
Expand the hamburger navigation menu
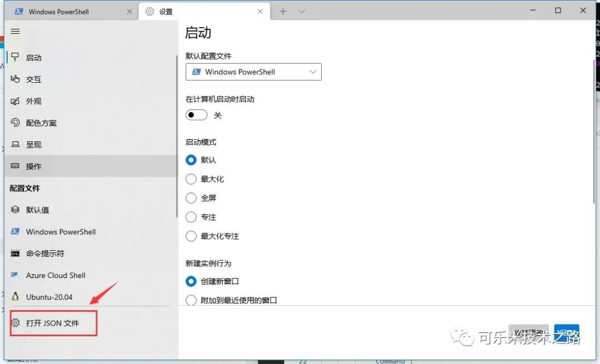coord(15,31)
